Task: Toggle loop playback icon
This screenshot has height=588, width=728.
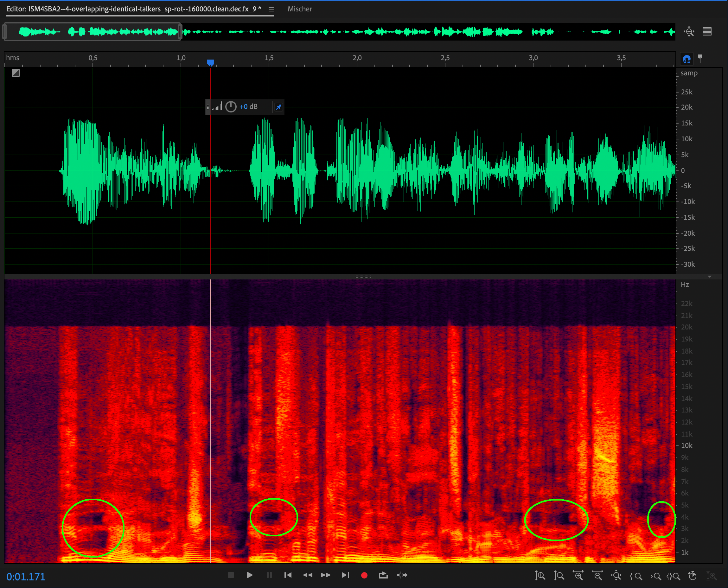Action: [383, 575]
